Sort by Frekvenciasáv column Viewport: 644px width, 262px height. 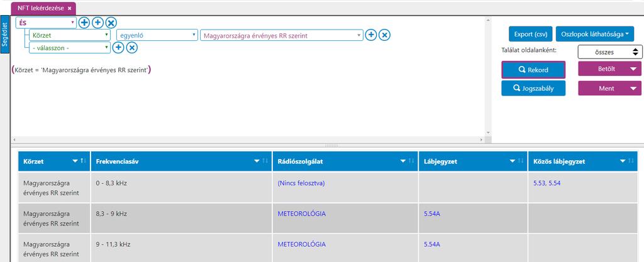click(x=265, y=161)
